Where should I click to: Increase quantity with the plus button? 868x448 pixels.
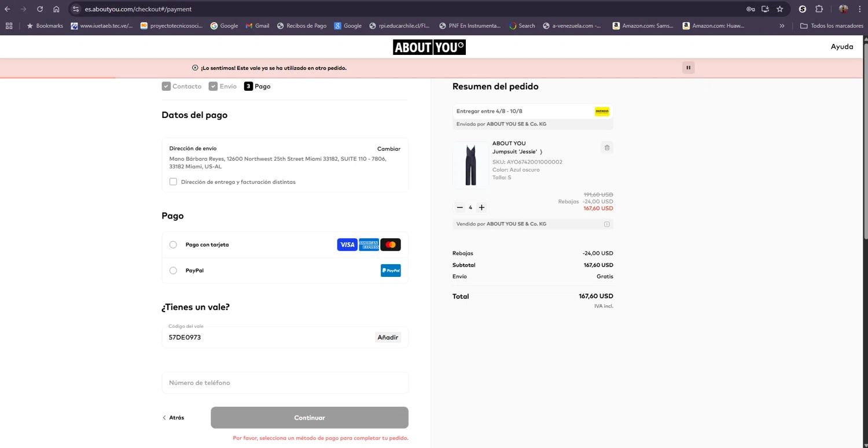[x=481, y=208]
